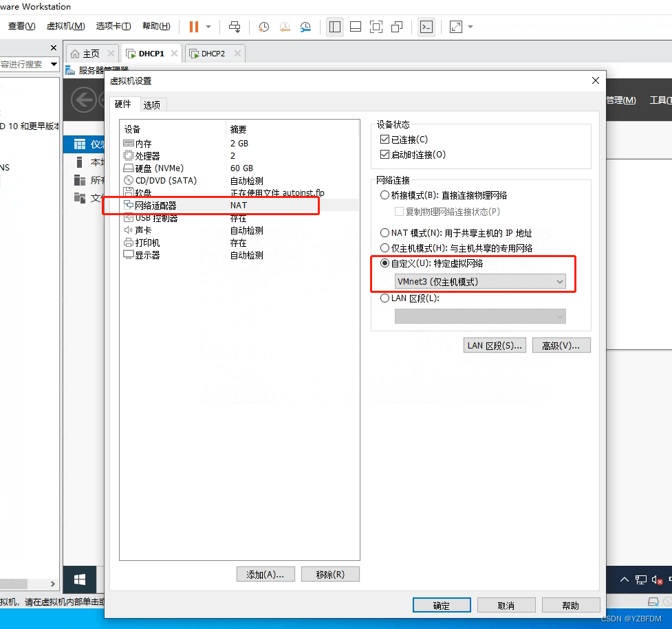672x629 pixels.
Task: Open the 选项卡(T) menu
Action: point(113,26)
